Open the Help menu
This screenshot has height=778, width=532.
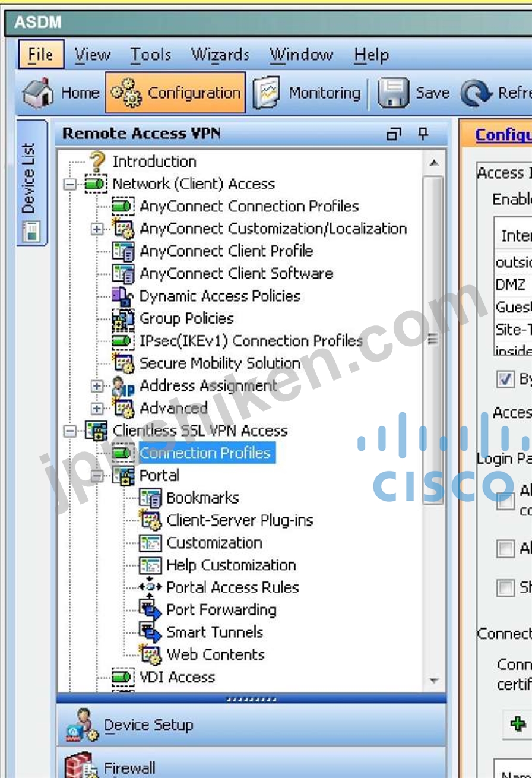(x=372, y=55)
